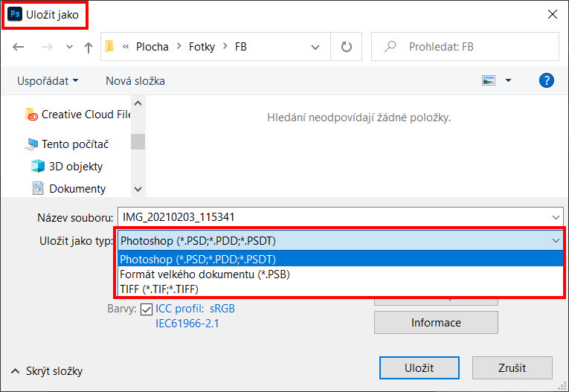
Task: Expand the filename history dropdown arrow
Action: tap(556, 217)
